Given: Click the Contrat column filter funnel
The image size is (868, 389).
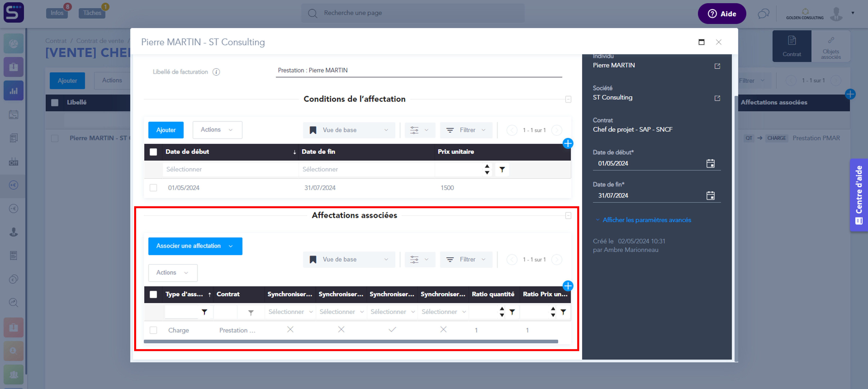Looking at the screenshot, I should click(x=251, y=313).
